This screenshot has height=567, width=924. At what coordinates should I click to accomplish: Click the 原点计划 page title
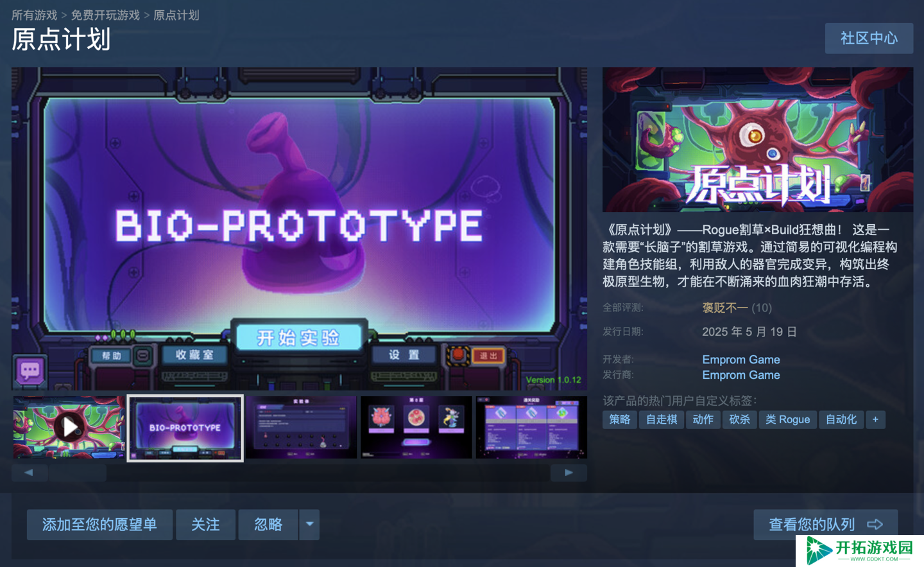(62, 40)
